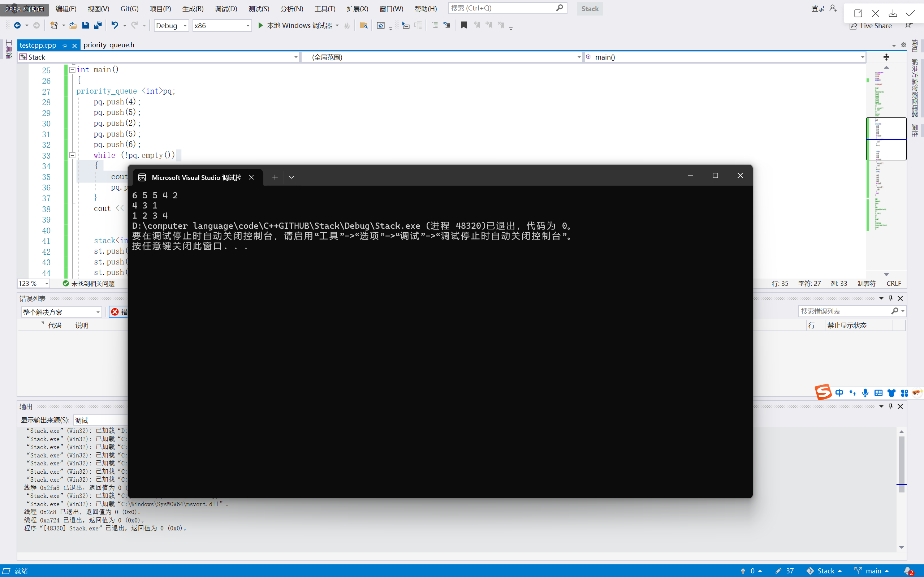Toggle auto-hide pin on output panel
924x577 pixels.
tap(890, 406)
